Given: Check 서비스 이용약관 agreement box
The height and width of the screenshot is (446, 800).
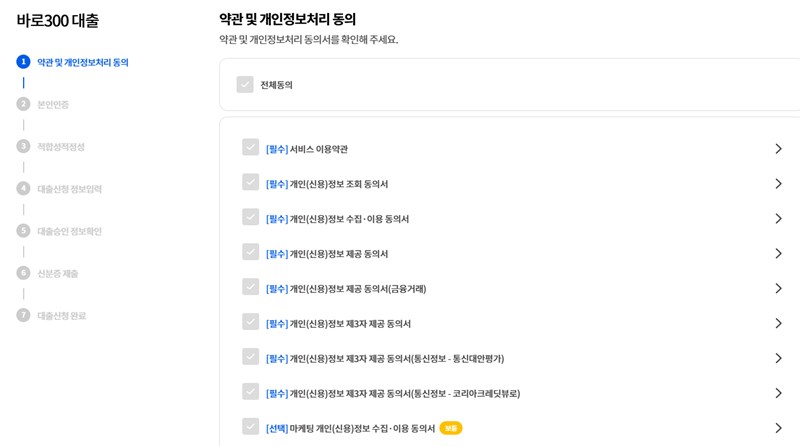Looking at the screenshot, I should click(x=250, y=148).
